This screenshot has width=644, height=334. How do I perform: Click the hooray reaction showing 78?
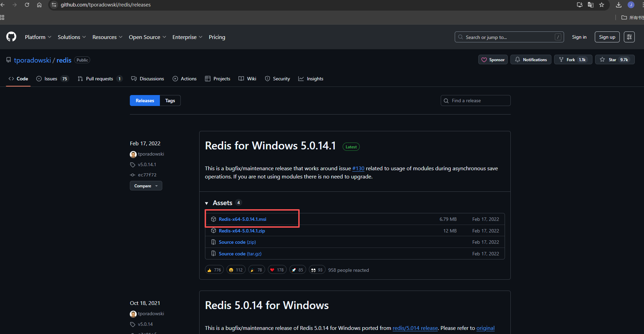[x=257, y=270]
